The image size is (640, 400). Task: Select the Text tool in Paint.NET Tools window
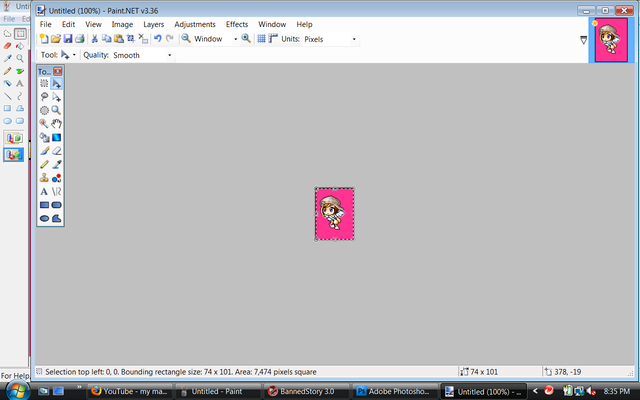click(x=44, y=191)
